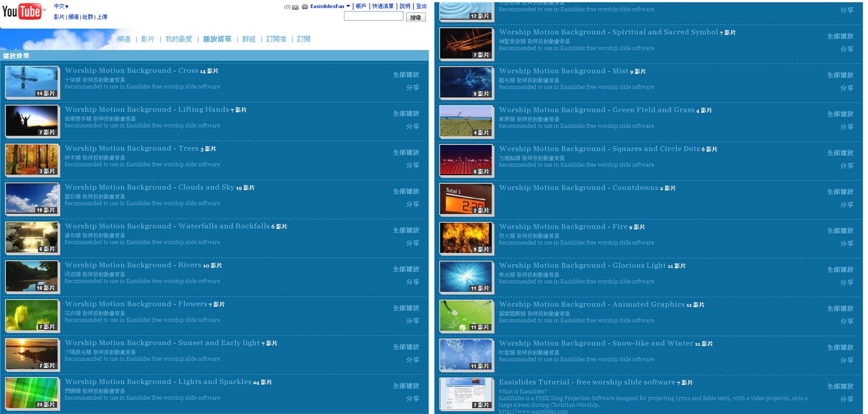Click 全部播放 for the Cross playlist
This screenshot has height=414, width=868.
point(406,75)
